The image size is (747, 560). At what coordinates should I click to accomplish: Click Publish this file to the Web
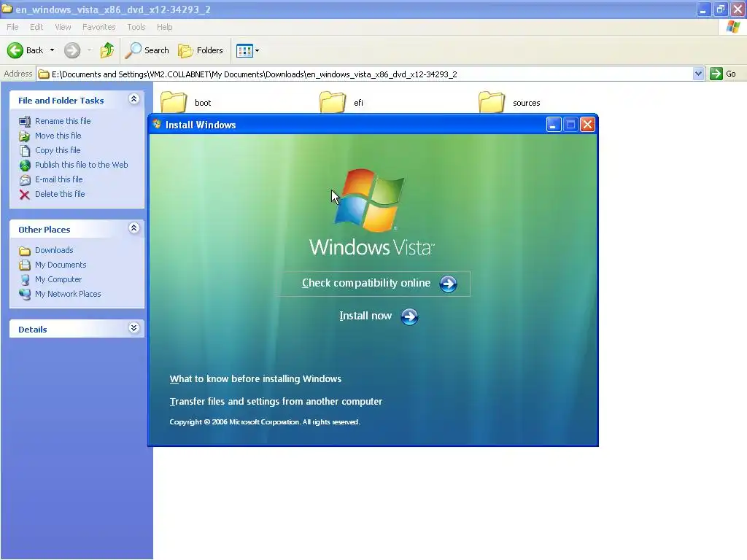(x=82, y=165)
